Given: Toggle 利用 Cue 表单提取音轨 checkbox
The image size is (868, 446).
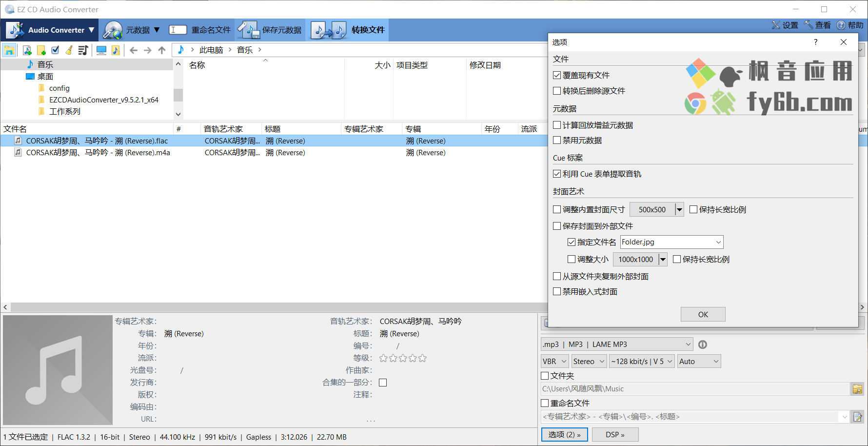Looking at the screenshot, I should [x=557, y=174].
